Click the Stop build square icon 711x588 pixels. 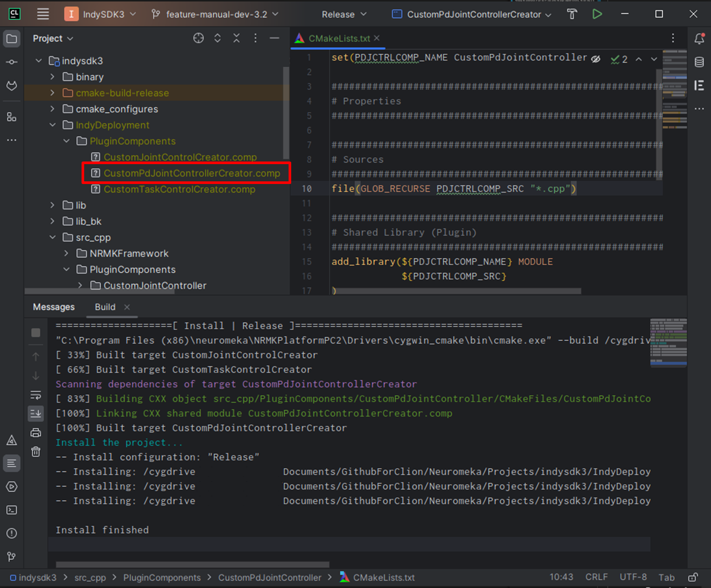[36, 333]
